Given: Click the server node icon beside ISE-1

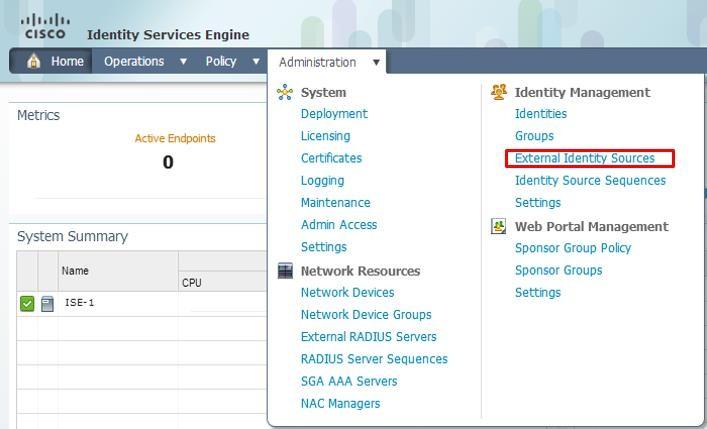Looking at the screenshot, I should 47,304.
